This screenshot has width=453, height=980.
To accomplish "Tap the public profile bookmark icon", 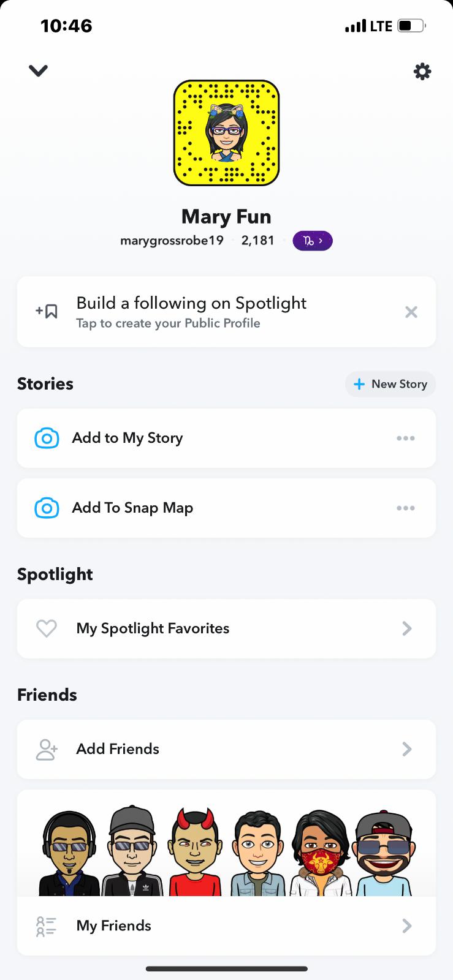I will pyautogui.click(x=47, y=312).
